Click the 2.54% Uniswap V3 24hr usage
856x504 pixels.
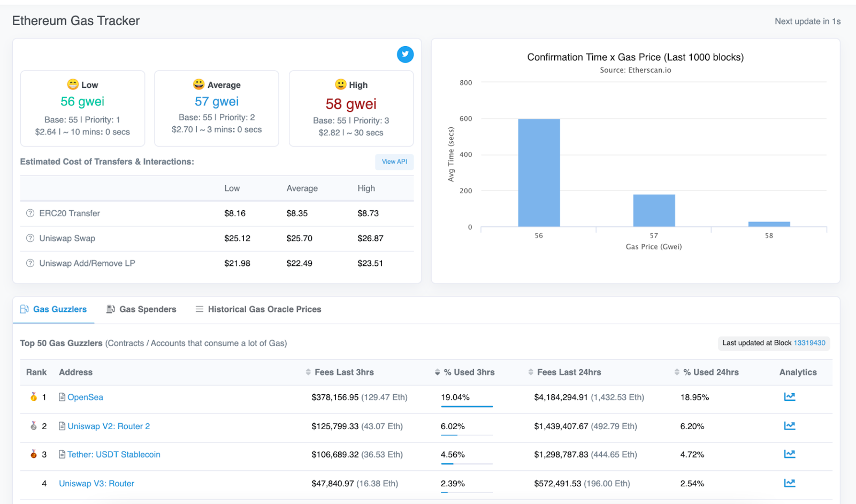(x=692, y=484)
